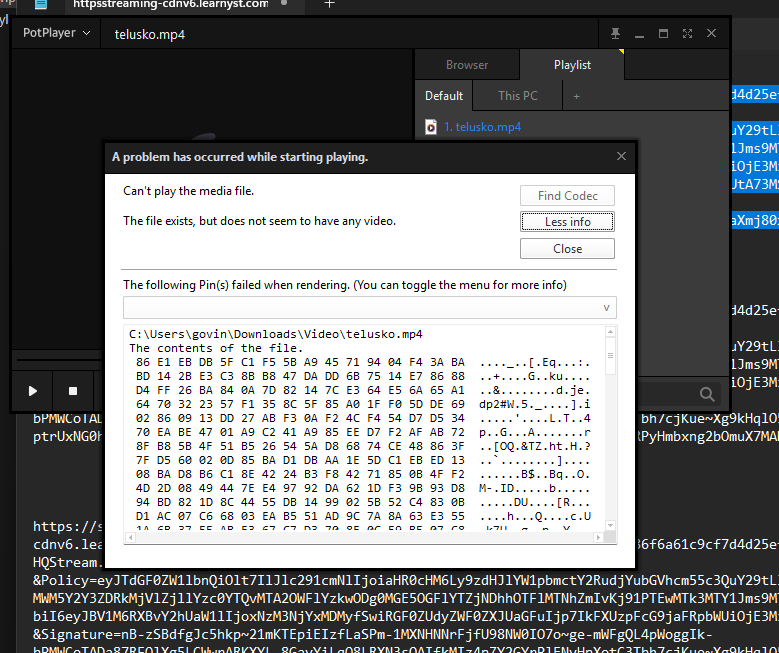This screenshot has height=653, width=779.
Task: Click the Stop button in PotPlayer
Action: click(73, 391)
